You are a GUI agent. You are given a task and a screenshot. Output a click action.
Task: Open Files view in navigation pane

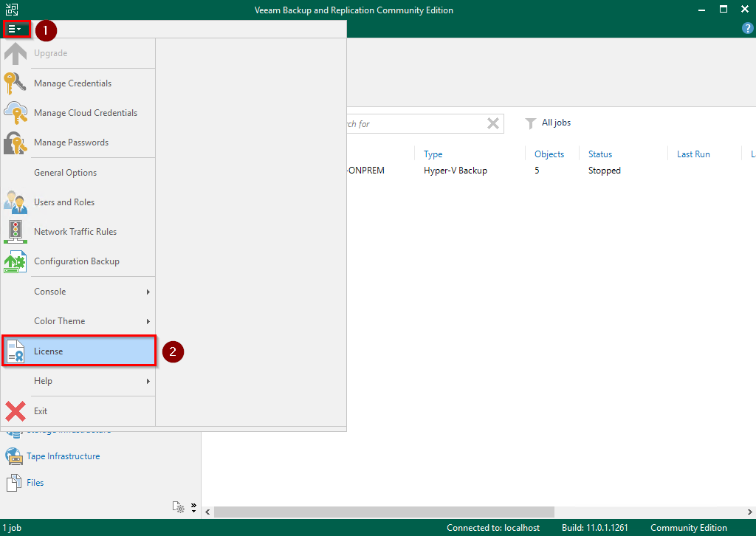[35, 483]
